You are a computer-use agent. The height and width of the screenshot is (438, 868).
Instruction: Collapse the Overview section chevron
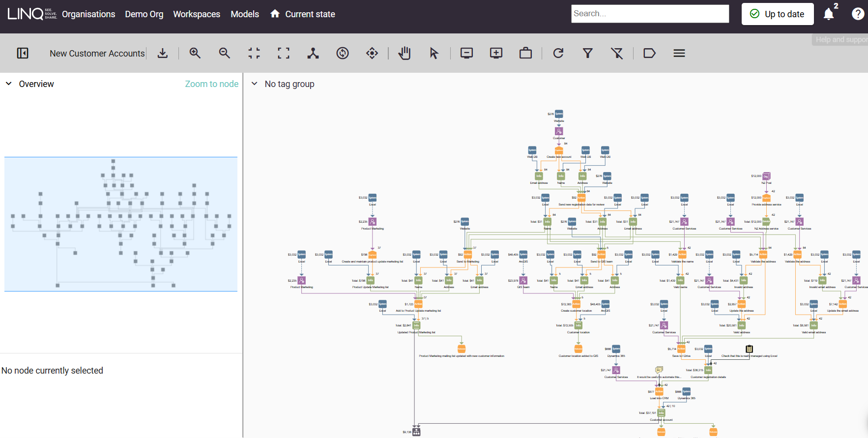[8, 84]
